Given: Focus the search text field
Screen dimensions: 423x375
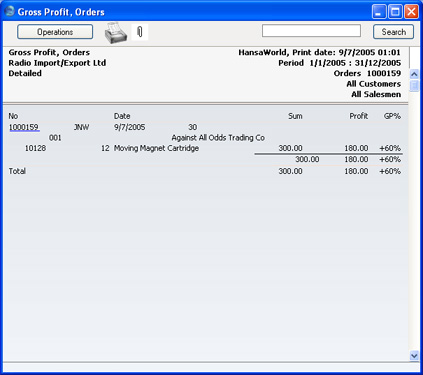Looking at the screenshot, I should pos(311,31).
